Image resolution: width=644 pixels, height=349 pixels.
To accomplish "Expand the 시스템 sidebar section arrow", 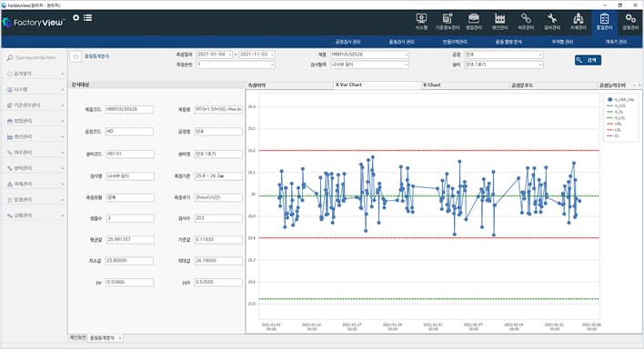I will point(63,89).
